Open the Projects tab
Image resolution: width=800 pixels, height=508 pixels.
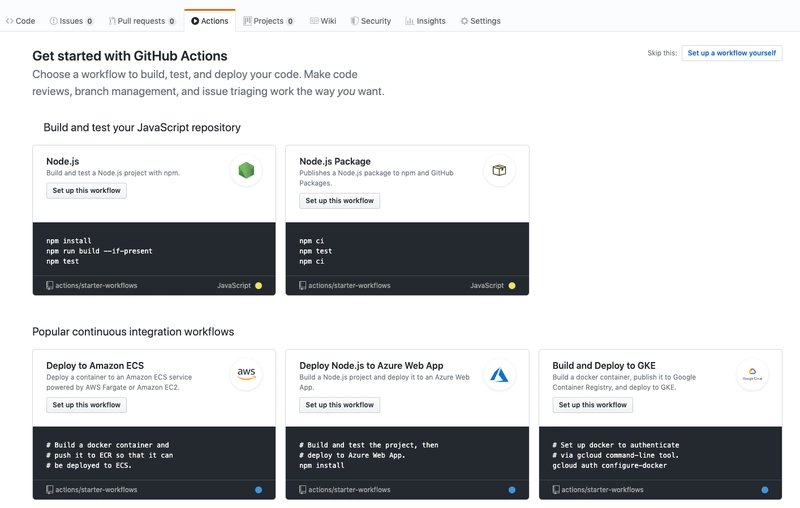[268, 21]
